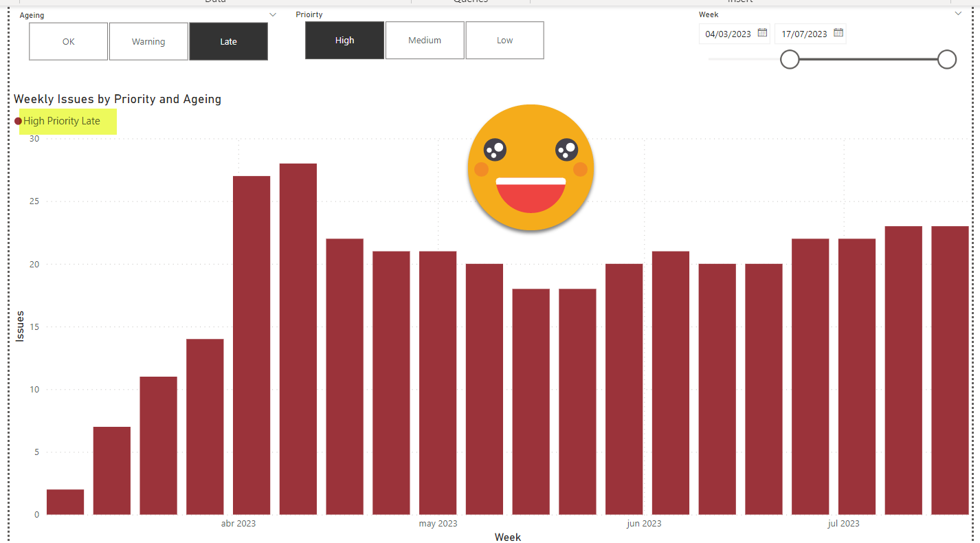
Task: Click the tallest bar in the chart
Action: click(x=298, y=338)
